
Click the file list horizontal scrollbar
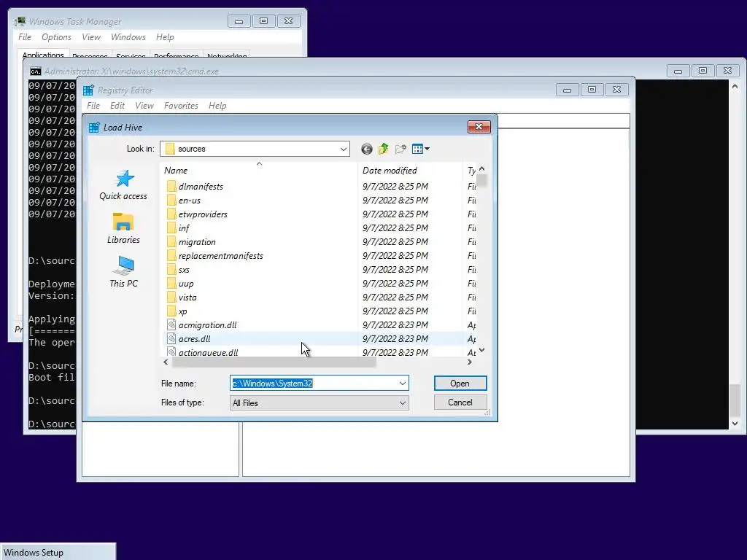coord(274,362)
